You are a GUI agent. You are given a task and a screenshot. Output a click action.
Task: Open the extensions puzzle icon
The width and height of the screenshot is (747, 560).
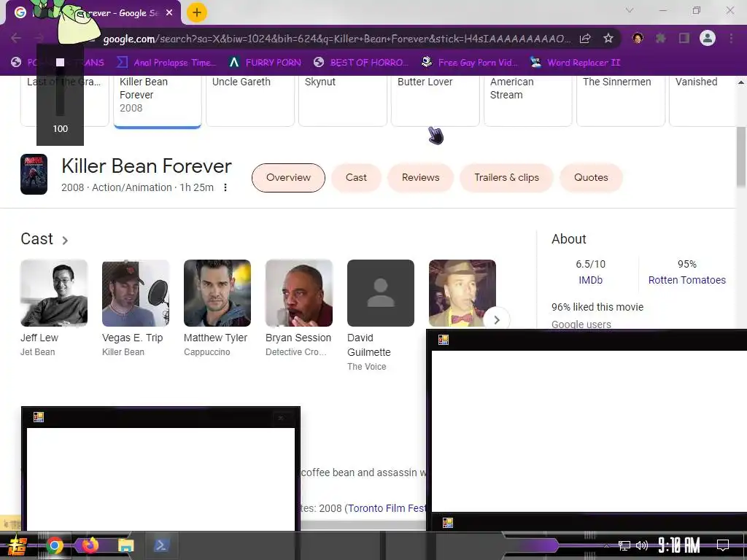coord(661,38)
